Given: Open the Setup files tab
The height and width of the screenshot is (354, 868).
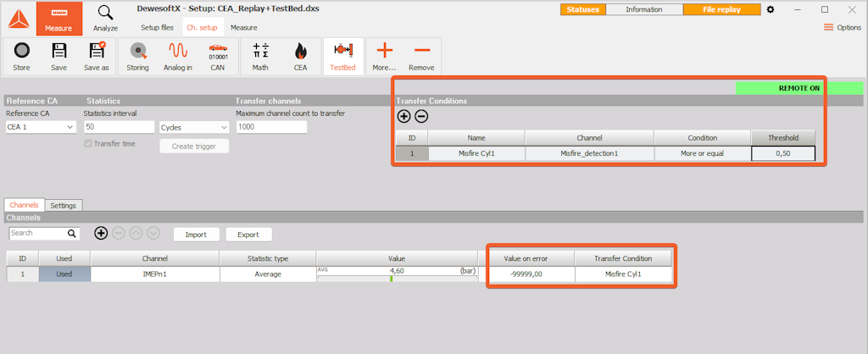Looking at the screenshot, I should [157, 28].
